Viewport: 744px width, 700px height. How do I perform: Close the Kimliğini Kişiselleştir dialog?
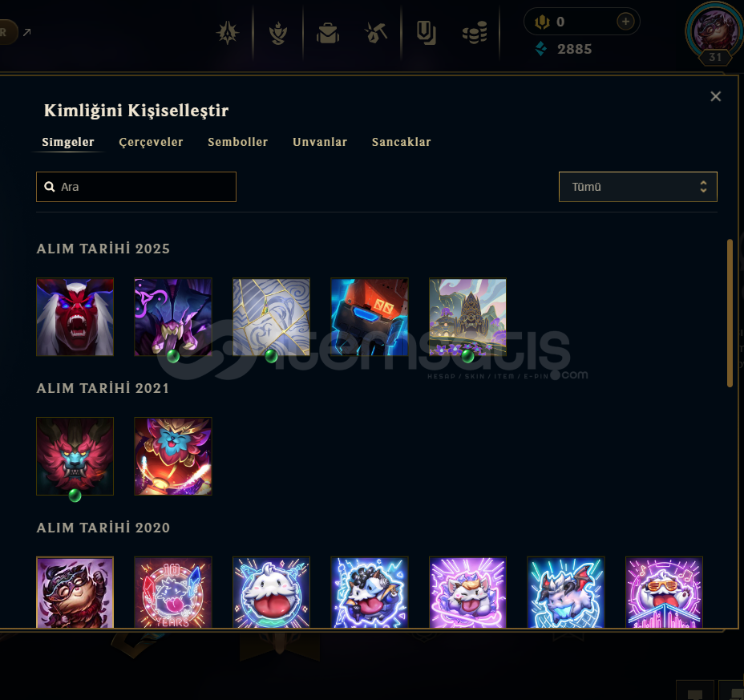coord(715,96)
